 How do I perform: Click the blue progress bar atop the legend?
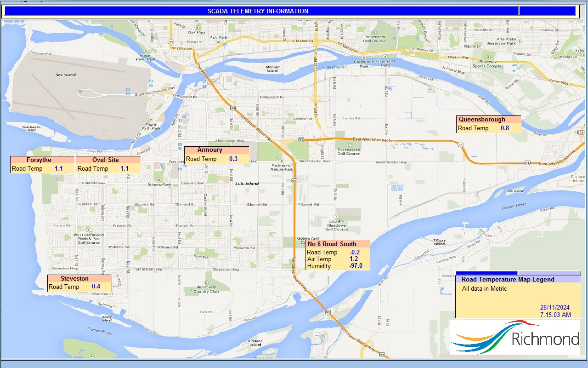click(x=488, y=272)
